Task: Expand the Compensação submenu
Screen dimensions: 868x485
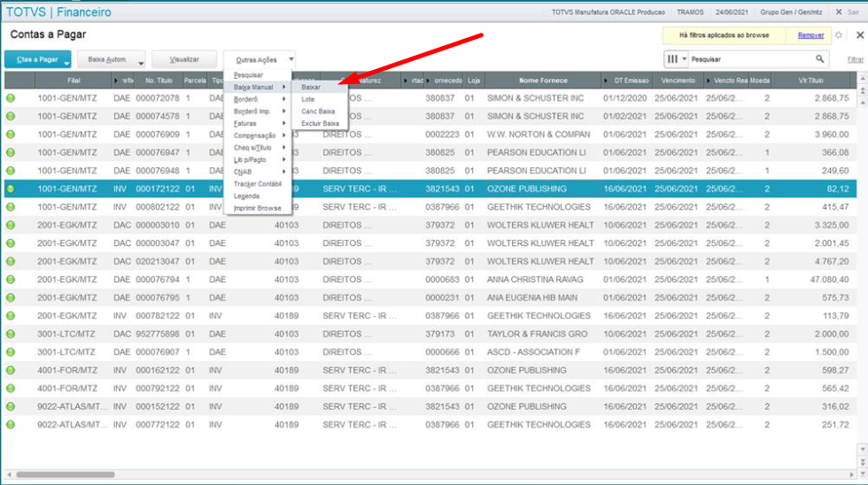Action: 258,135
